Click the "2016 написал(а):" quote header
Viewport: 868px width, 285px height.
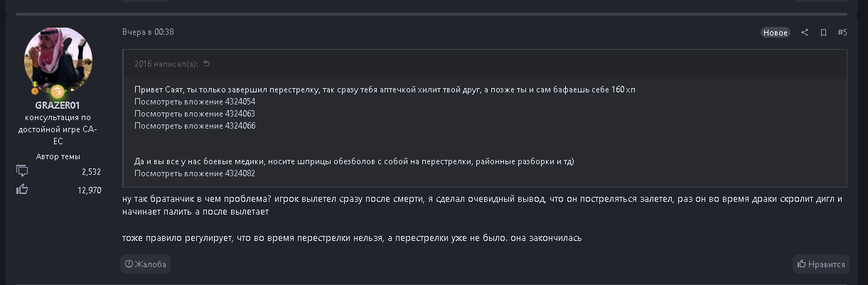coord(166,64)
